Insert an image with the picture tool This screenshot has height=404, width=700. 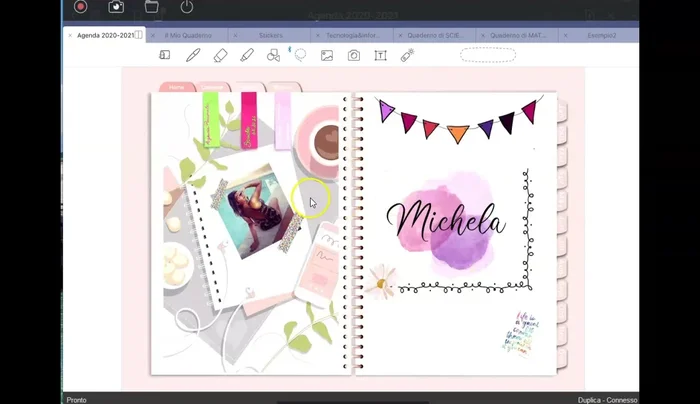pyautogui.click(x=327, y=55)
